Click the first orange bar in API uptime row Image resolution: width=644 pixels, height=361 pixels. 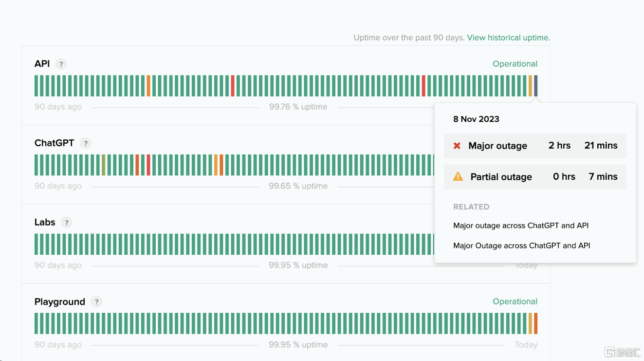click(x=148, y=86)
